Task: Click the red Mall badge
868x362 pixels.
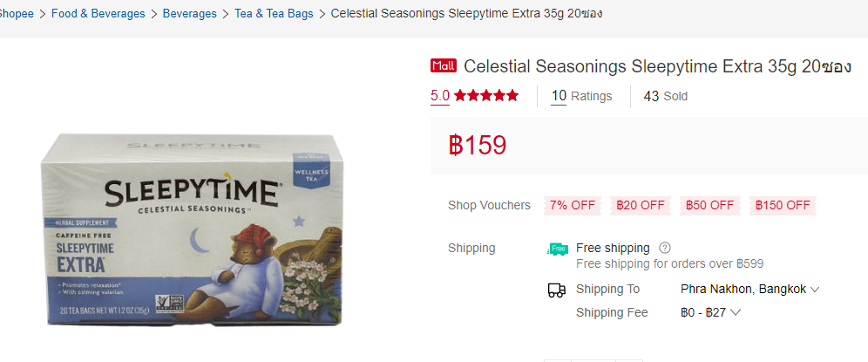Action: 444,66
